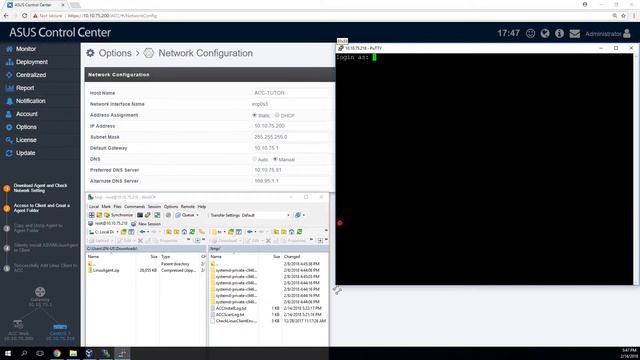Click the remote panel back arrow icon
This screenshot has height=360, width=640.
[249, 232]
